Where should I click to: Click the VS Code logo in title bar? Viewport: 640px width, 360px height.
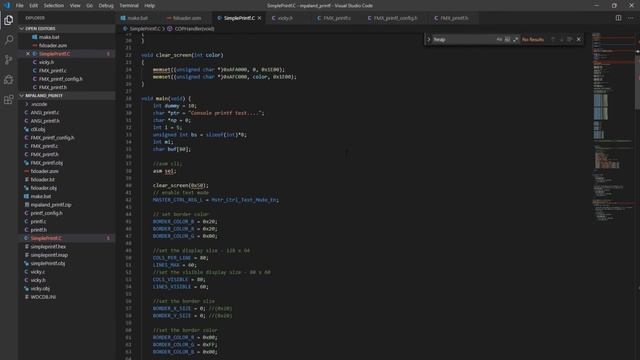[7, 6]
